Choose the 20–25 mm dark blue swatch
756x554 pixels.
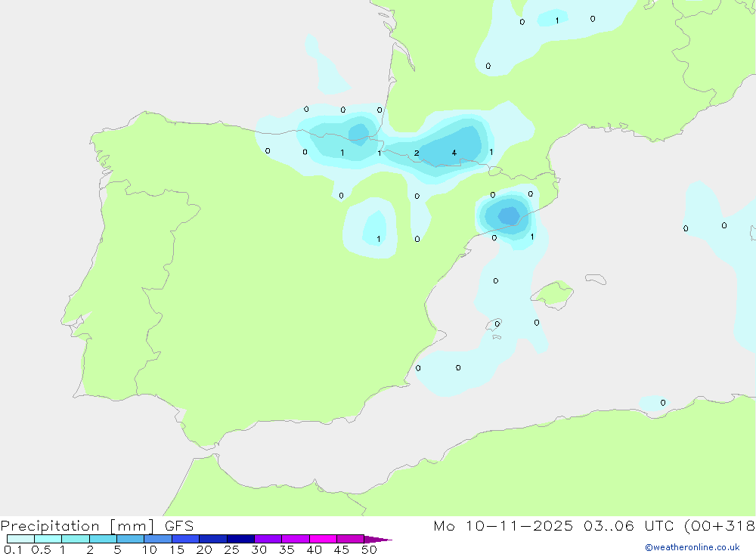click(213, 539)
